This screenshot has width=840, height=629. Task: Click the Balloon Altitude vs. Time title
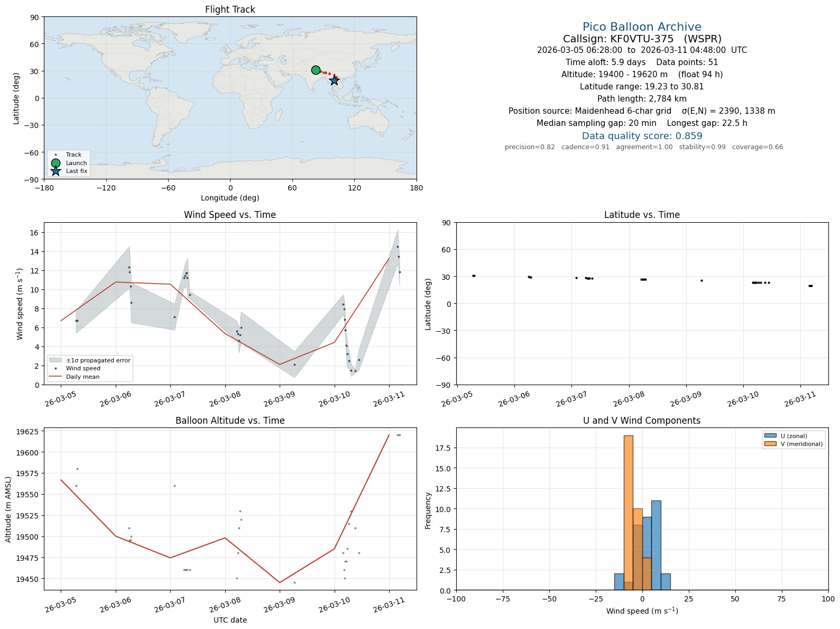pos(230,421)
